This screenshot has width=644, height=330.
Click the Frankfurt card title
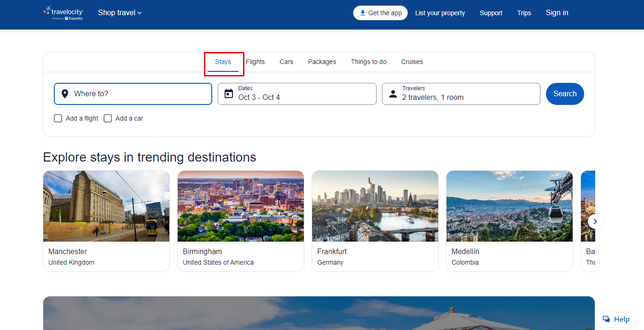(x=332, y=252)
